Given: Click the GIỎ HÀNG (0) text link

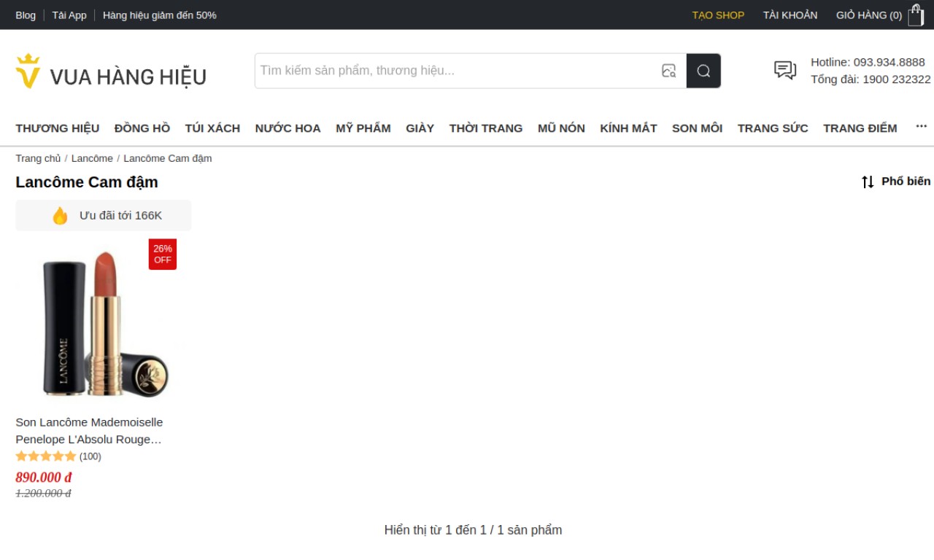Looking at the screenshot, I should tap(869, 15).
